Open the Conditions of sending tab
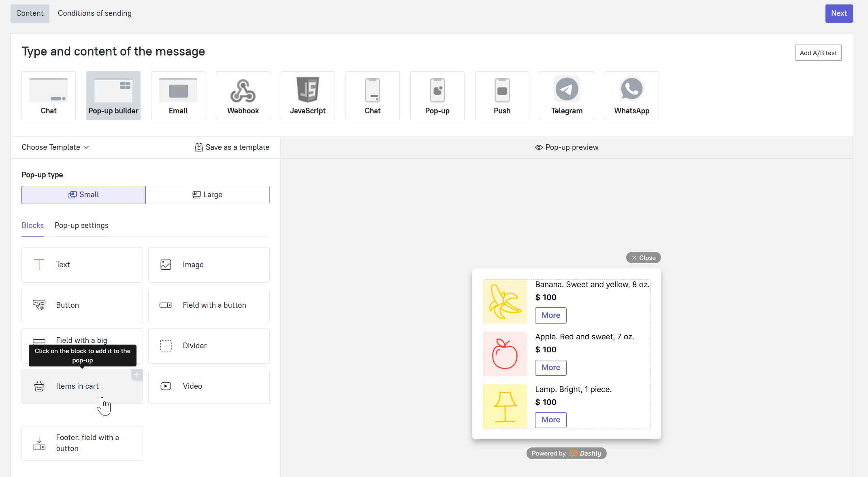Screen dimensions: 868x477 95,13
